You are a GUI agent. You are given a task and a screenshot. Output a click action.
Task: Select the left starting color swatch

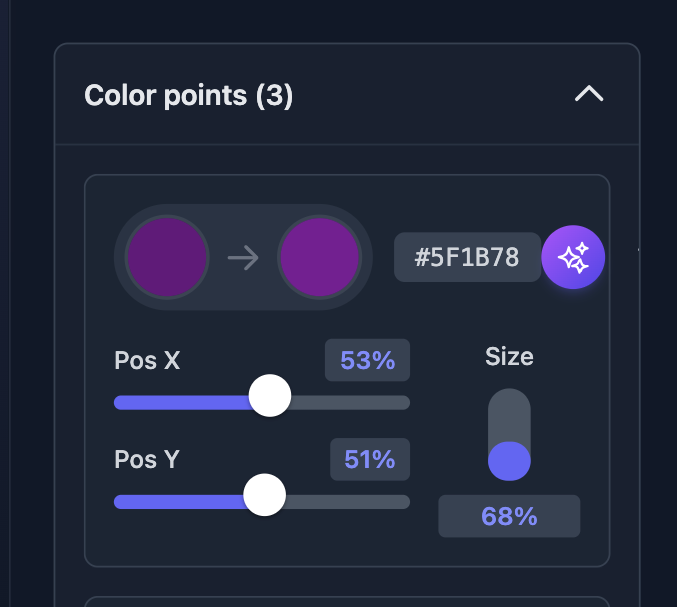tap(167, 257)
